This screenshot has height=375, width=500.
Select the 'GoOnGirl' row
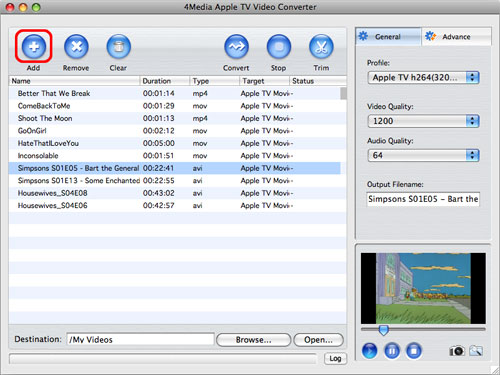(x=175, y=131)
